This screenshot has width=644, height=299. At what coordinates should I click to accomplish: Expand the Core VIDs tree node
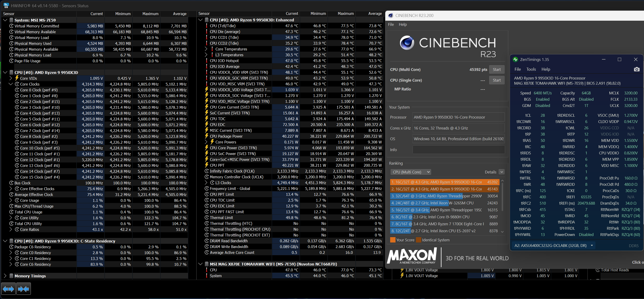pyautogui.click(x=10, y=78)
